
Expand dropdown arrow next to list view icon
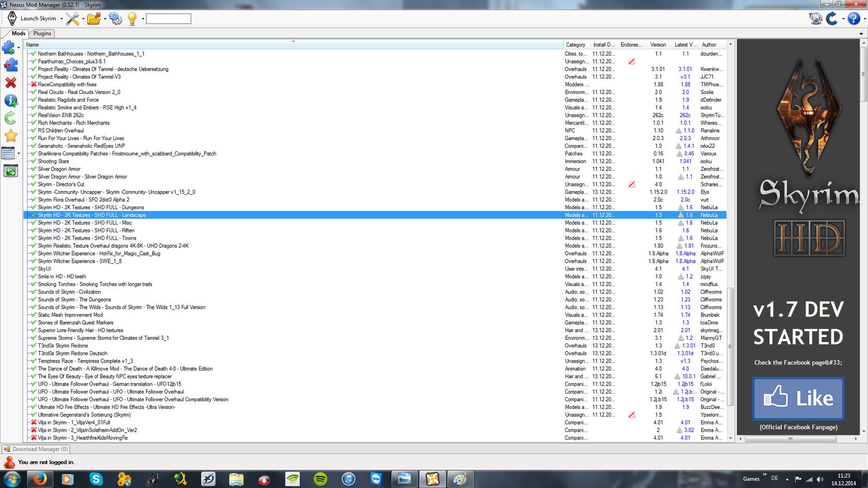19,153
